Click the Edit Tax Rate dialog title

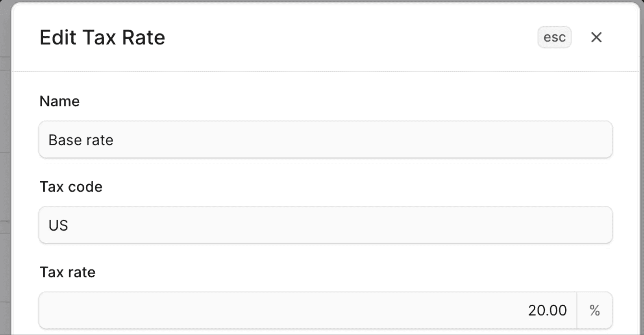point(102,37)
